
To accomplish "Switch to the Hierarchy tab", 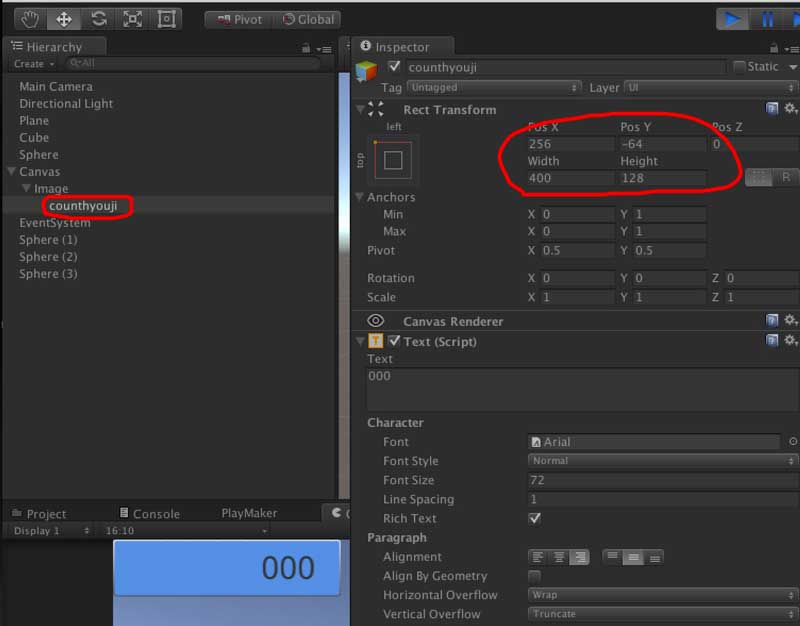I will point(54,47).
